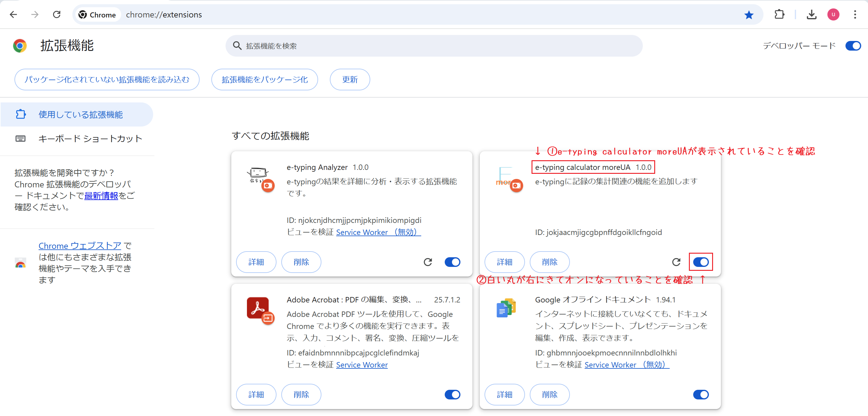Open the downloads icon in toolbar
The image size is (868, 416).
(x=811, y=14)
